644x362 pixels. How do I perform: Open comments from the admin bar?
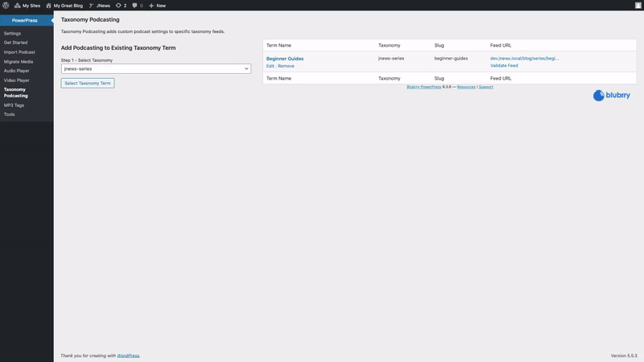tap(138, 5)
